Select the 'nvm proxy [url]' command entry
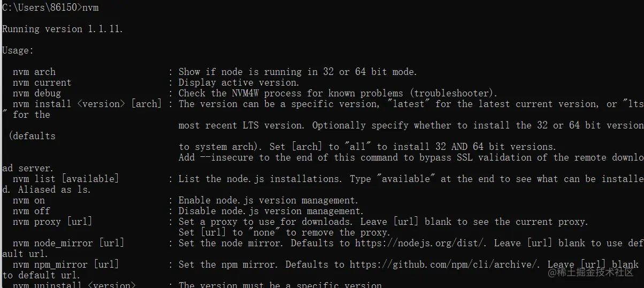This screenshot has width=644, height=288. 52,222
